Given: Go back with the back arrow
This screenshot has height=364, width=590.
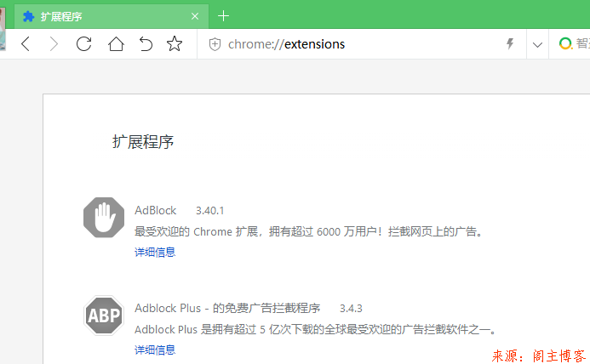Looking at the screenshot, I should [x=26, y=44].
